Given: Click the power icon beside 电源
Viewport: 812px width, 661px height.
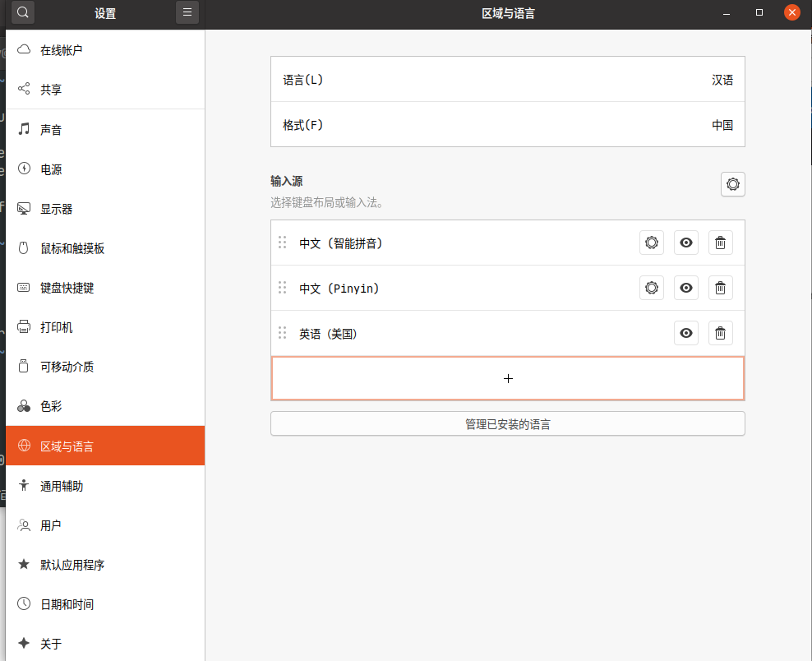Looking at the screenshot, I should click(24, 169).
